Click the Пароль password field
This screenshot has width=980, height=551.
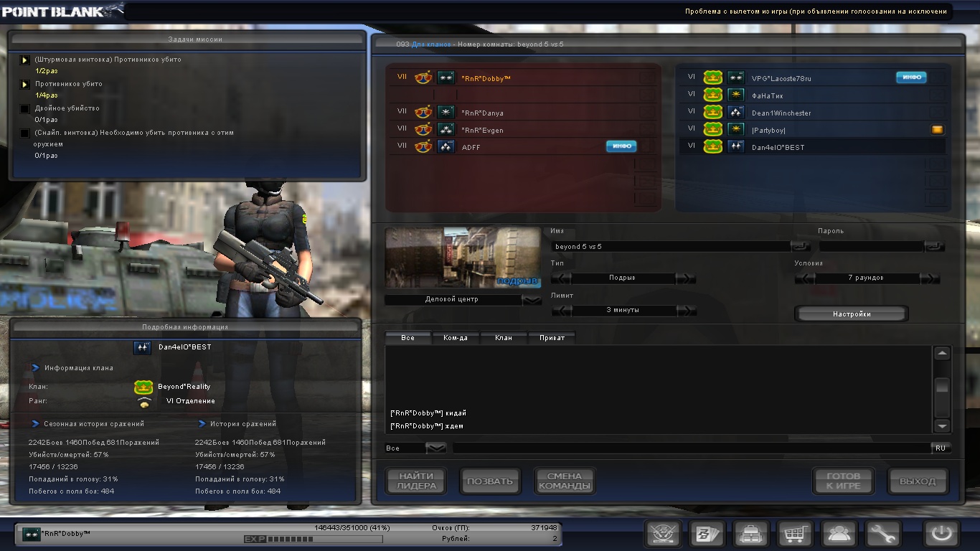point(871,246)
